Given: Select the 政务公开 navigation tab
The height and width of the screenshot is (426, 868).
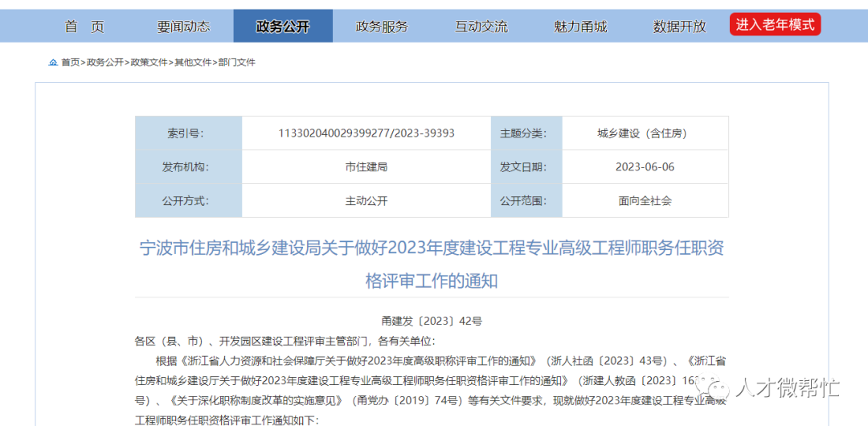Looking at the screenshot, I should coord(283,26).
